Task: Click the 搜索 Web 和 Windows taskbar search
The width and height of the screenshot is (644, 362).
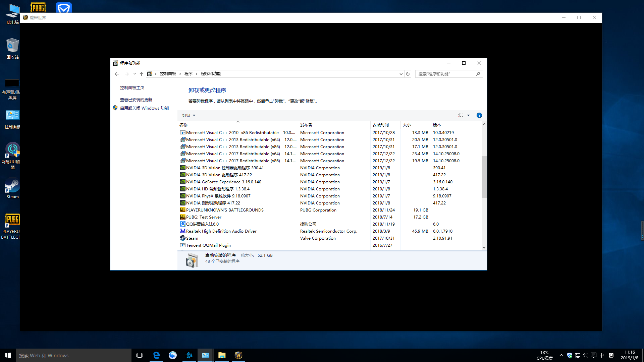Action: [74, 355]
